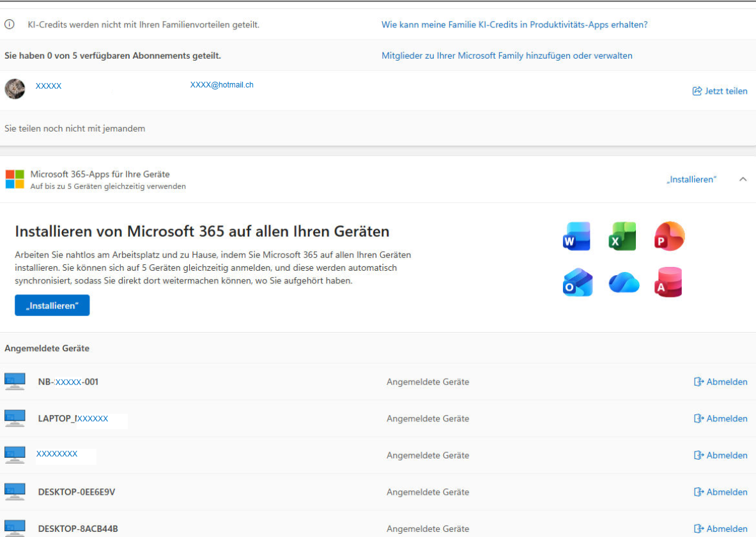Click the XXXXXXXX device name
756x537 pixels.
57,454
